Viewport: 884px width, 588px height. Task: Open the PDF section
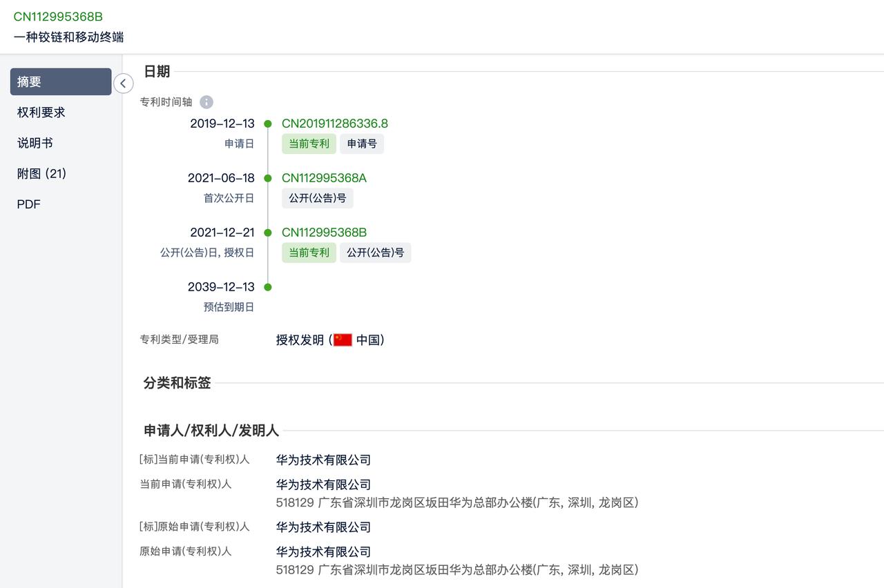pyautogui.click(x=29, y=204)
